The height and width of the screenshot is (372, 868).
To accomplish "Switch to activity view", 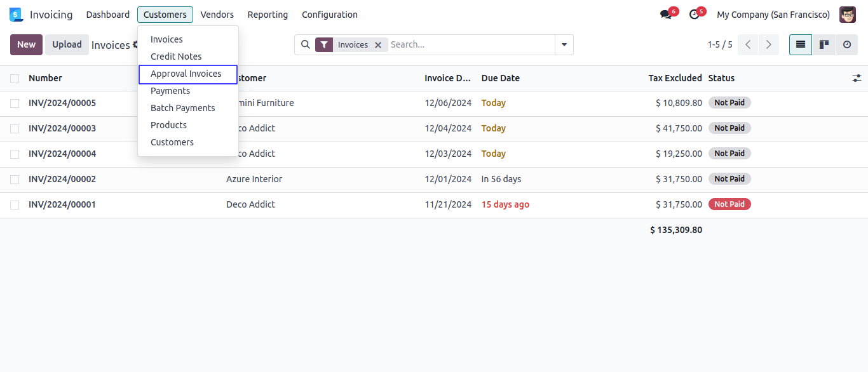I will point(846,44).
